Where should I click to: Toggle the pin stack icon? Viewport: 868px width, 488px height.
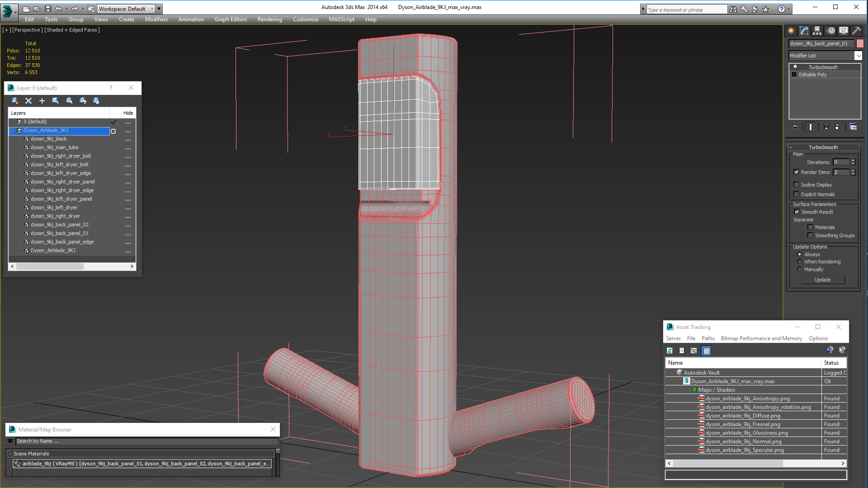794,127
